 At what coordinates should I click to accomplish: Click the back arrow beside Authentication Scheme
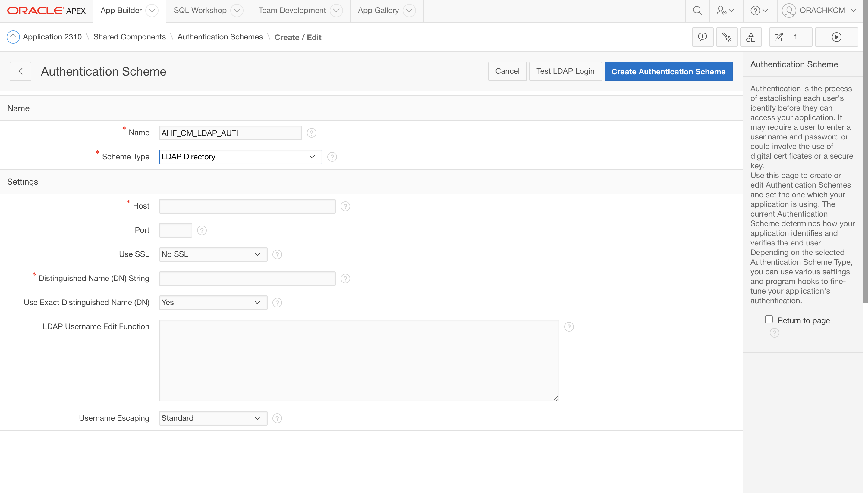pos(20,71)
